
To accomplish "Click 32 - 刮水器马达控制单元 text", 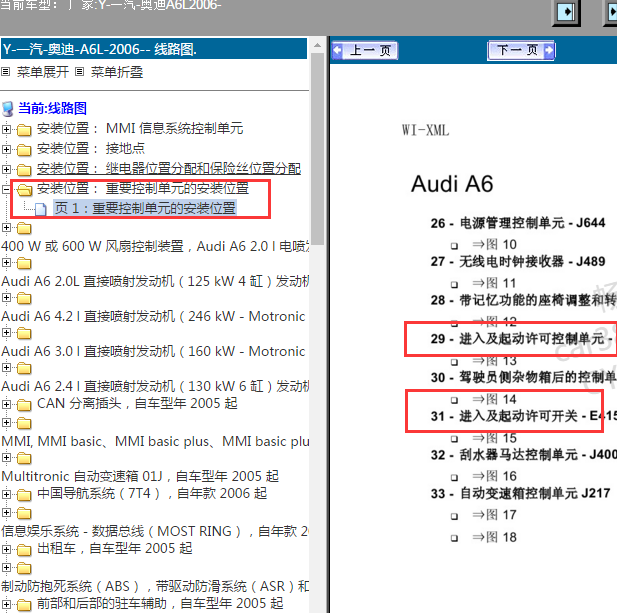I will (523, 455).
